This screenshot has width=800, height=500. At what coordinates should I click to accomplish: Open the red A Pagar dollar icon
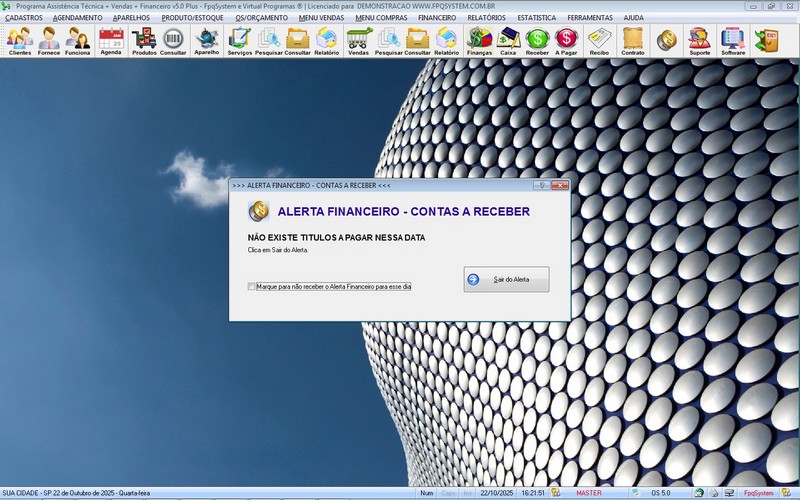point(566,41)
